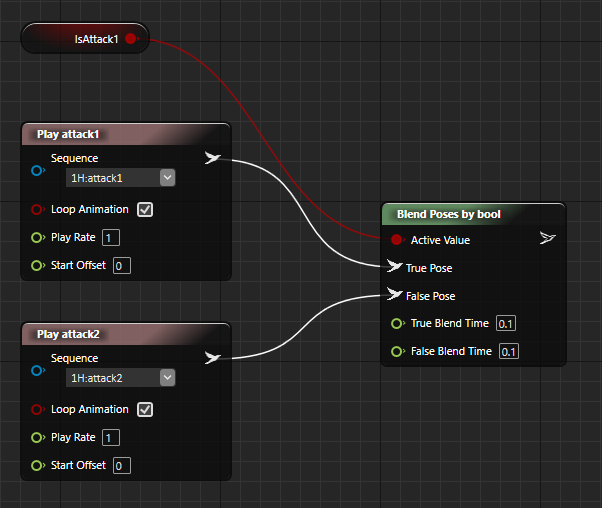The height and width of the screenshot is (508, 602).
Task: Click 'Start Offset' label in Play attack1
Action: (78, 266)
